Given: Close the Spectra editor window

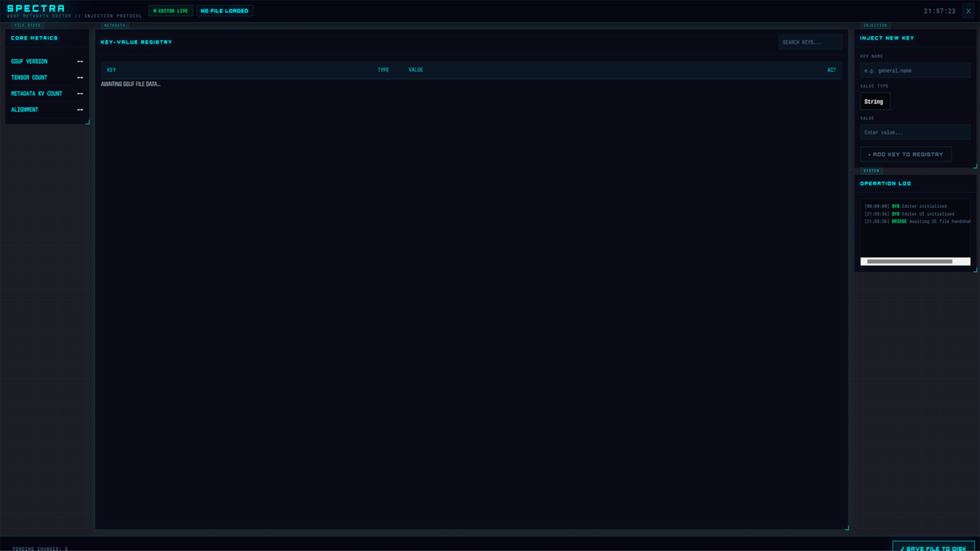Looking at the screenshot, I should point(968,11).
